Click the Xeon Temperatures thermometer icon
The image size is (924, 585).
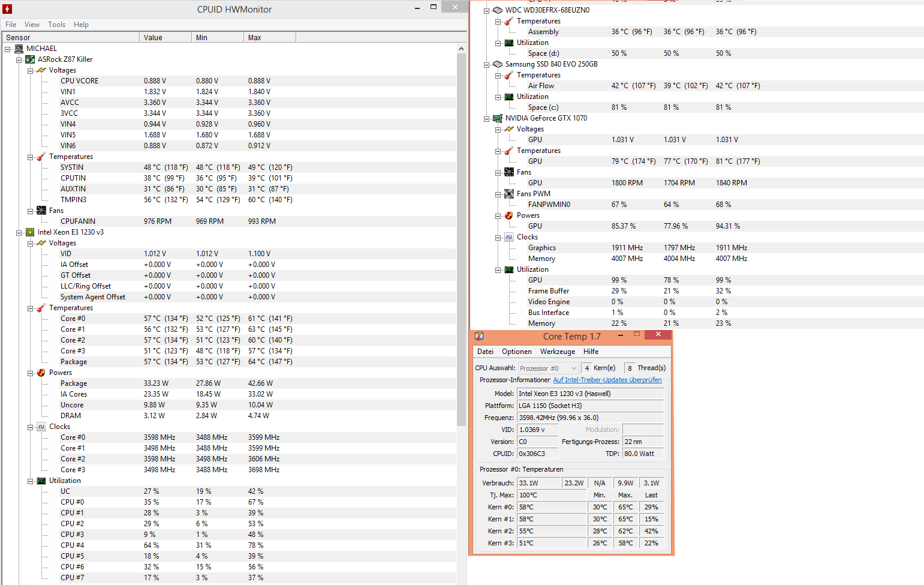tap(41, 308)
